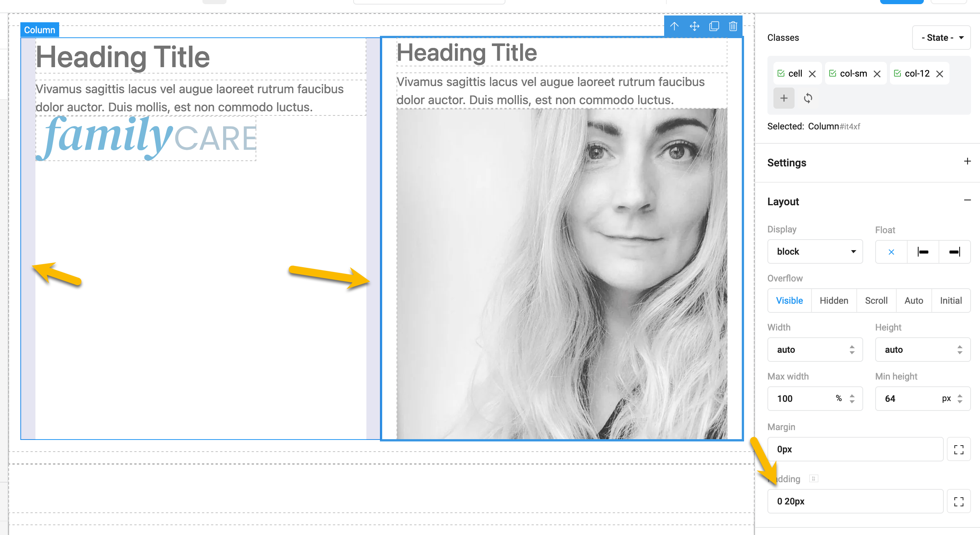Image resolution: width=980 pixels, height=535 pixels.
Task: Toggle the col-12 class checkbox
Action: coord(897,74)
